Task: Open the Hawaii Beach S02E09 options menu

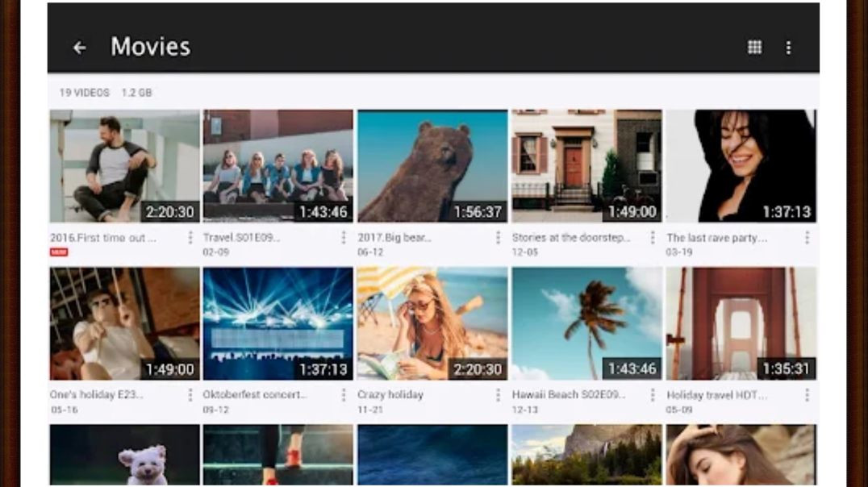Action: point(652,395)
